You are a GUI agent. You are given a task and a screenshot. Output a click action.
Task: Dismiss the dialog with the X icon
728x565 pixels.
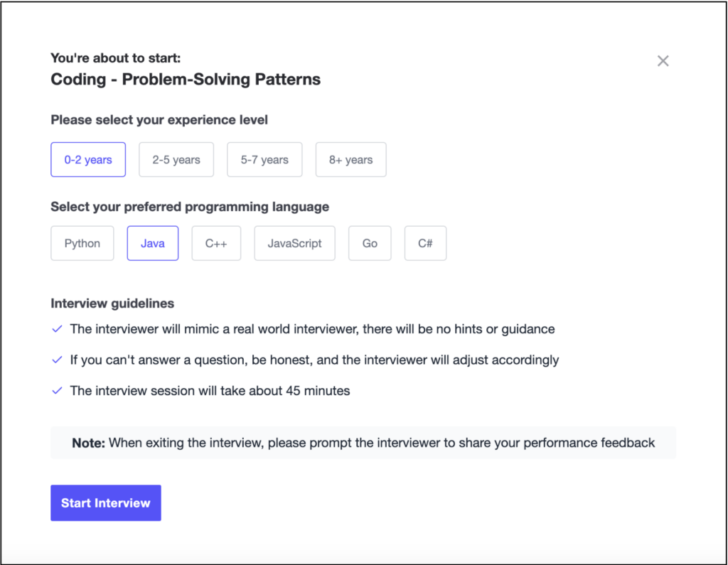coord(663,60)
